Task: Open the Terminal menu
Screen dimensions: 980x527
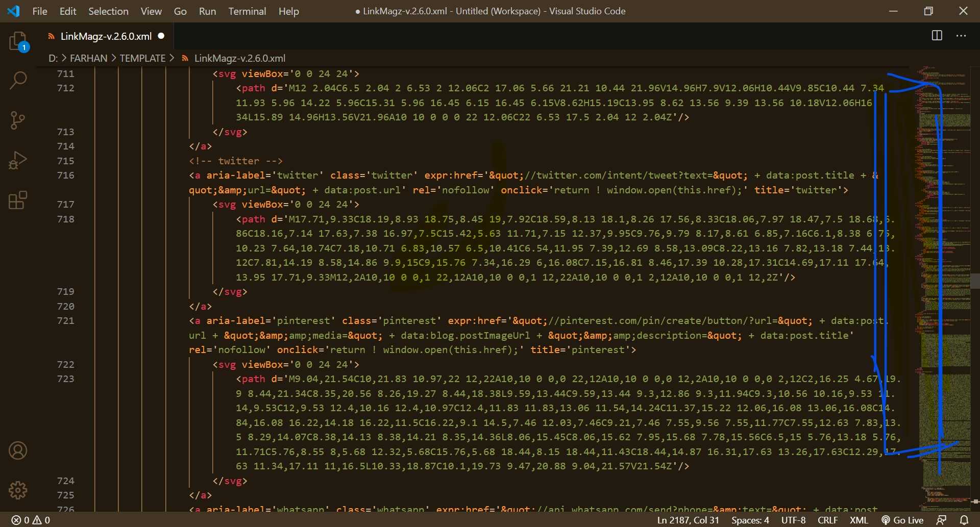Action: tap(247, 11)
